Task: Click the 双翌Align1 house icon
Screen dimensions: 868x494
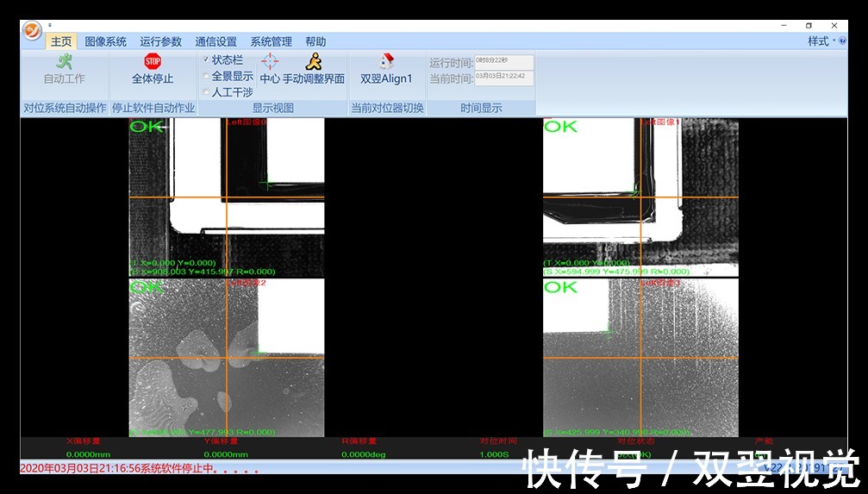Action: tap(386, 61)
